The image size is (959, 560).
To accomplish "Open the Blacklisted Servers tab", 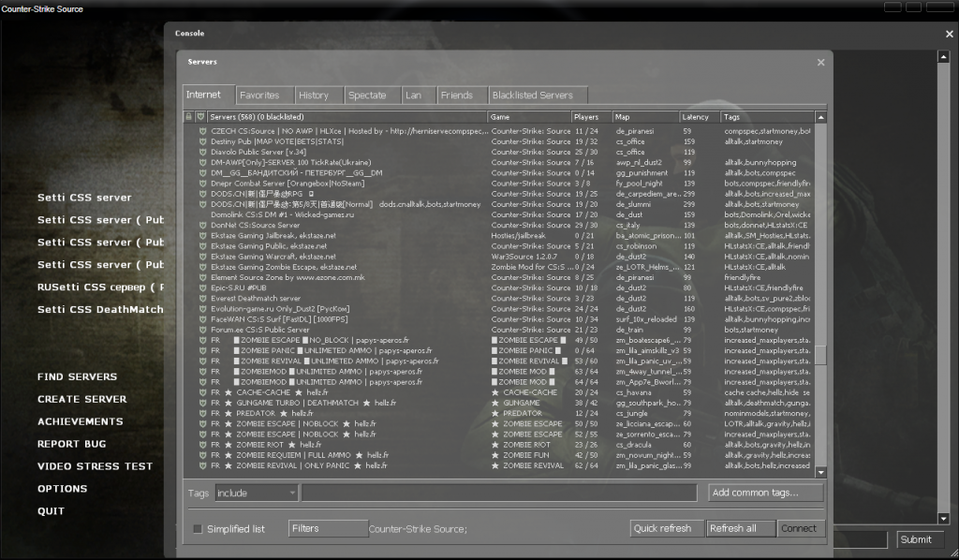I will pyautogui.click(x=538, y=96).
